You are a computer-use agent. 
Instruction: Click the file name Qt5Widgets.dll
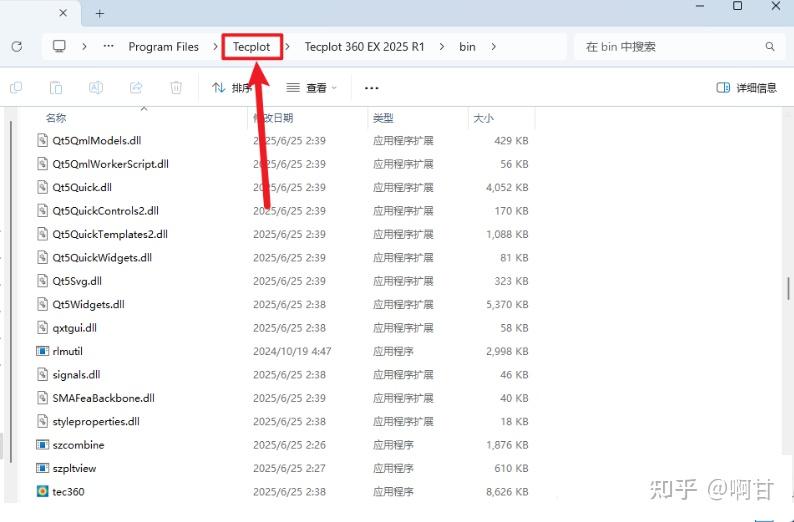[x=89, y=304]
